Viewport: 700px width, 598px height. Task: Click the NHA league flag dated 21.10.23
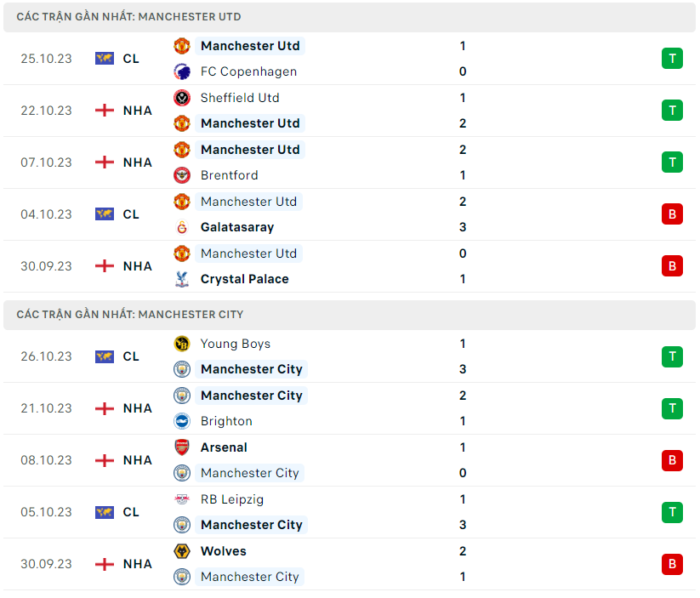[105, 408]
